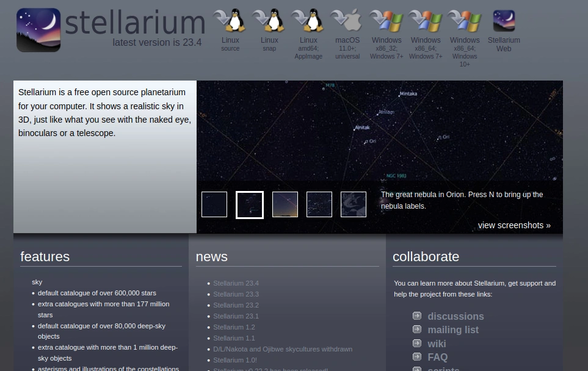
Task: Open Stellarium 23.4 release notes
Action: (x=236, y=283)
